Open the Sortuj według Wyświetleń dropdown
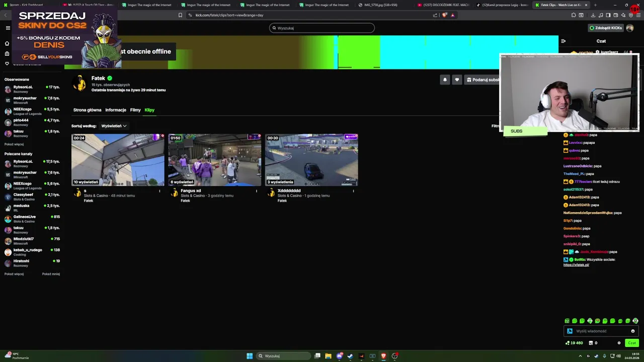 click(114, 126)
